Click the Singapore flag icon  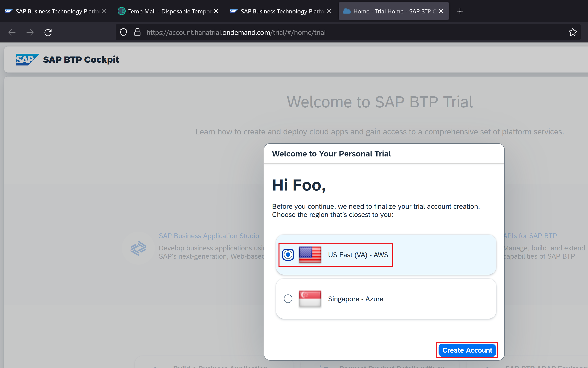(x=310, y=299)
